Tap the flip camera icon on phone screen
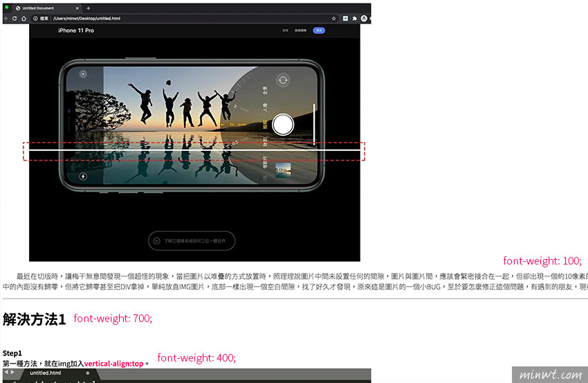 point(283,80)
